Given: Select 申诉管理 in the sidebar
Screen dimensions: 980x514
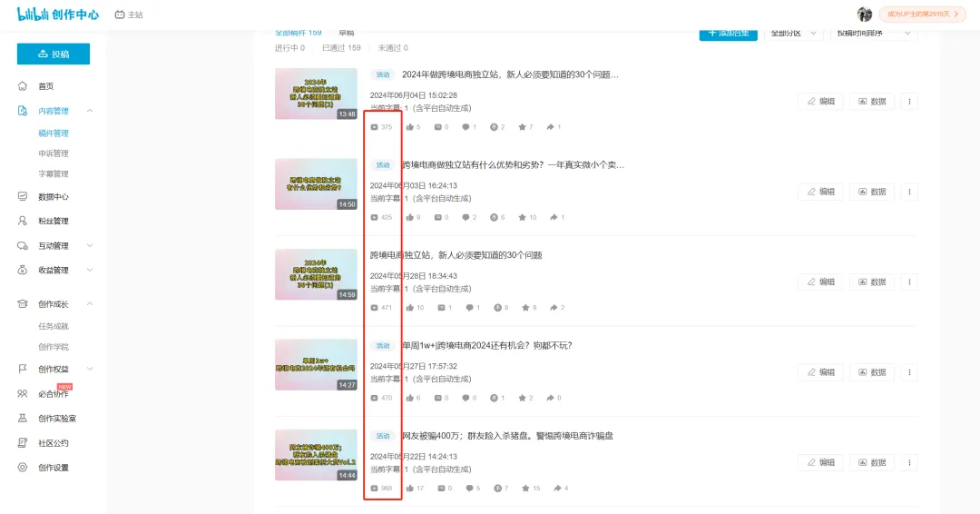Looking at the screenshot, I should (x=53, y=153).
